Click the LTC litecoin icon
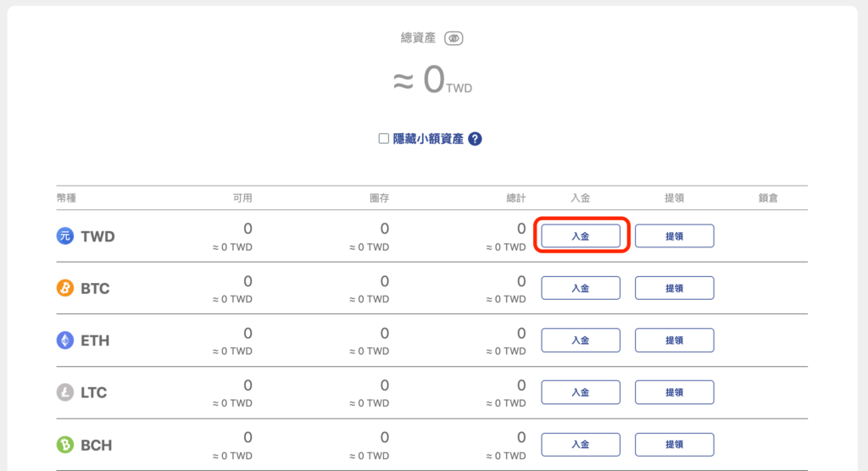 (x=65, y=392)
